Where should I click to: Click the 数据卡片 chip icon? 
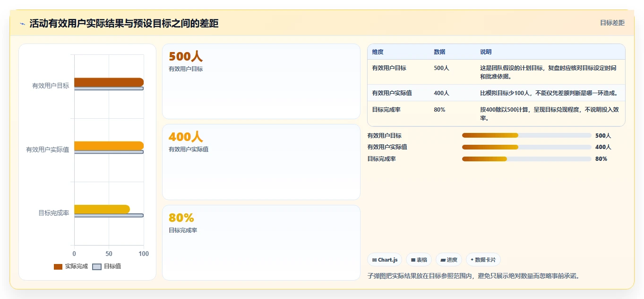472,260
